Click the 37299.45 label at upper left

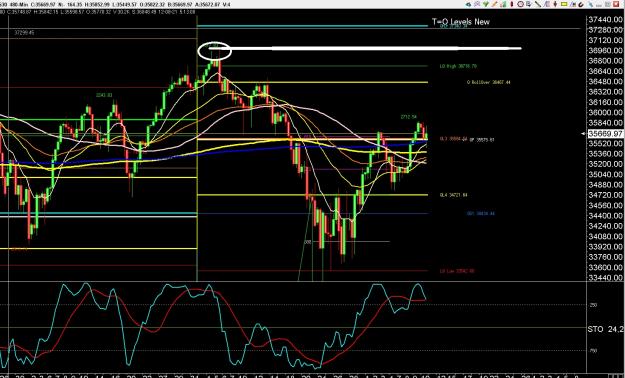[x=24, y=32]
